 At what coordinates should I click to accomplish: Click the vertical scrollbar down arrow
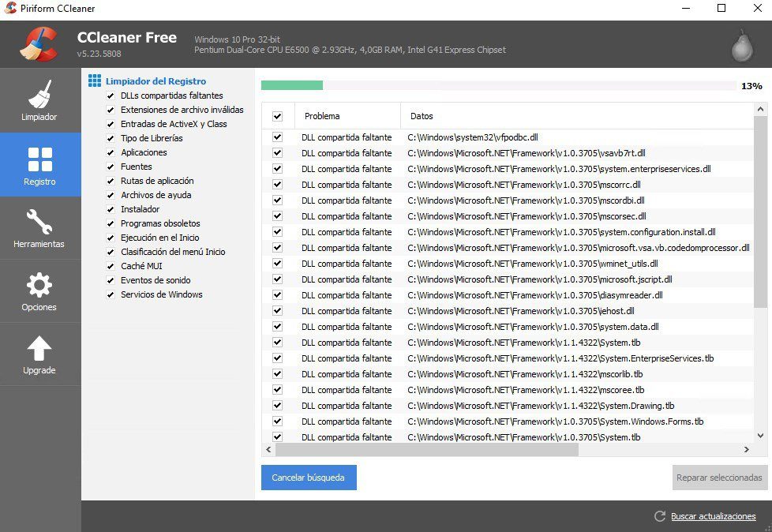[761, 436]
